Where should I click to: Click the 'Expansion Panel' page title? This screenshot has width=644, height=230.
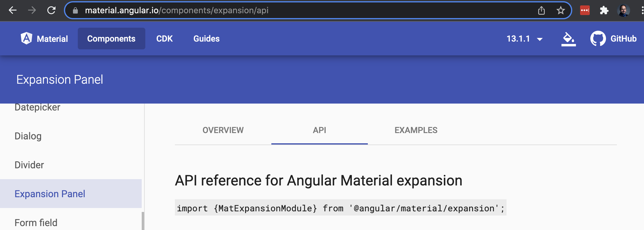click(60, 80)
